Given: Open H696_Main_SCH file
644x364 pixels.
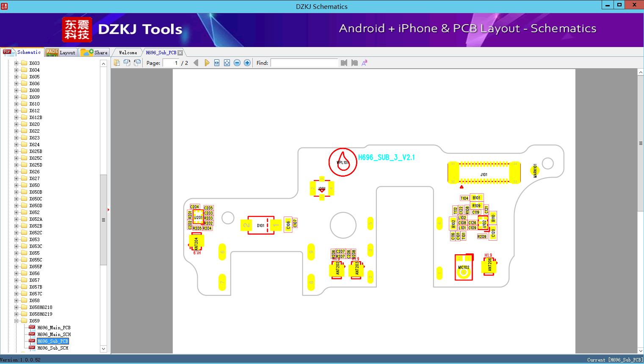Looking at the screenshot, I should (54, 334).
